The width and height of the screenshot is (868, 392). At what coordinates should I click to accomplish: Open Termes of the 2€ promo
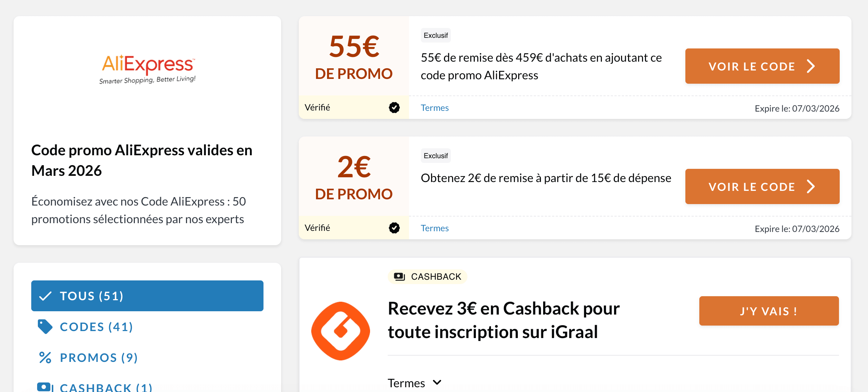434,228
